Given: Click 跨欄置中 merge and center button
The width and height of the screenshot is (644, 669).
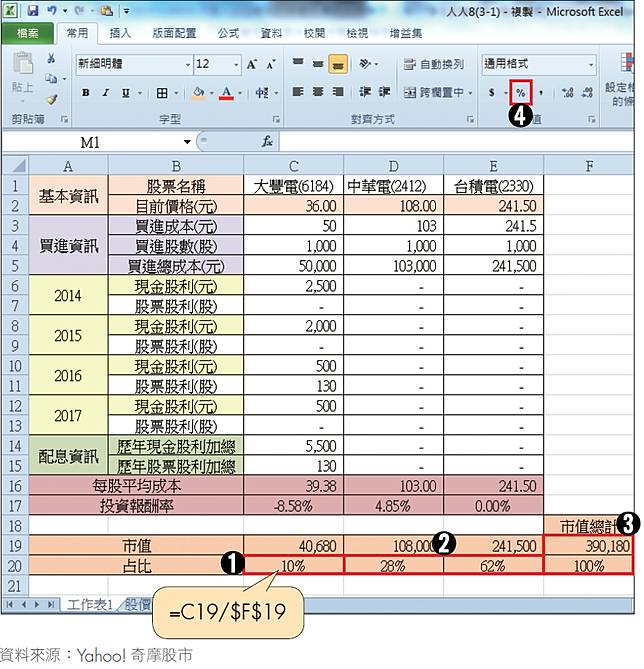Looking at the screenshot, I should 434,92.
